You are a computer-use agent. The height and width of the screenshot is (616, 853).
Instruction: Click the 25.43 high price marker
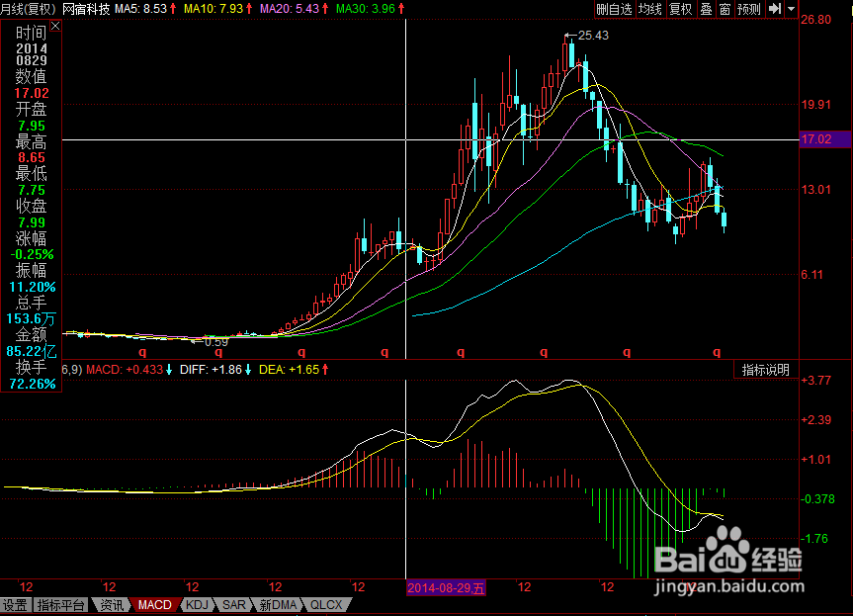pyautogui.click(x=593, y=36)
